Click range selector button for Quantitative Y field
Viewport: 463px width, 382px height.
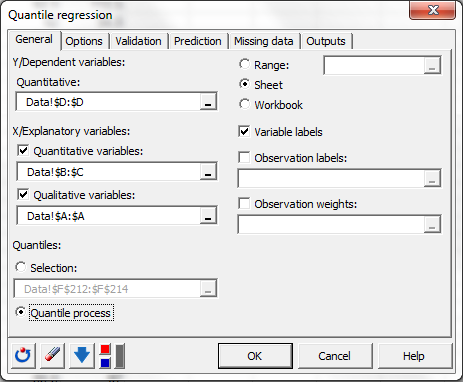tap(208, 102)
